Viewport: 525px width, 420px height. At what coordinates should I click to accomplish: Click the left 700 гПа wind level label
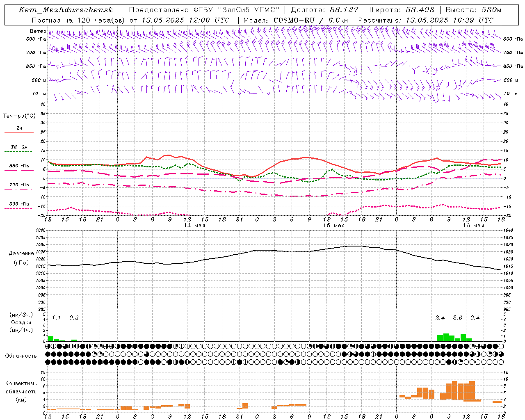(x=36, y=52)
